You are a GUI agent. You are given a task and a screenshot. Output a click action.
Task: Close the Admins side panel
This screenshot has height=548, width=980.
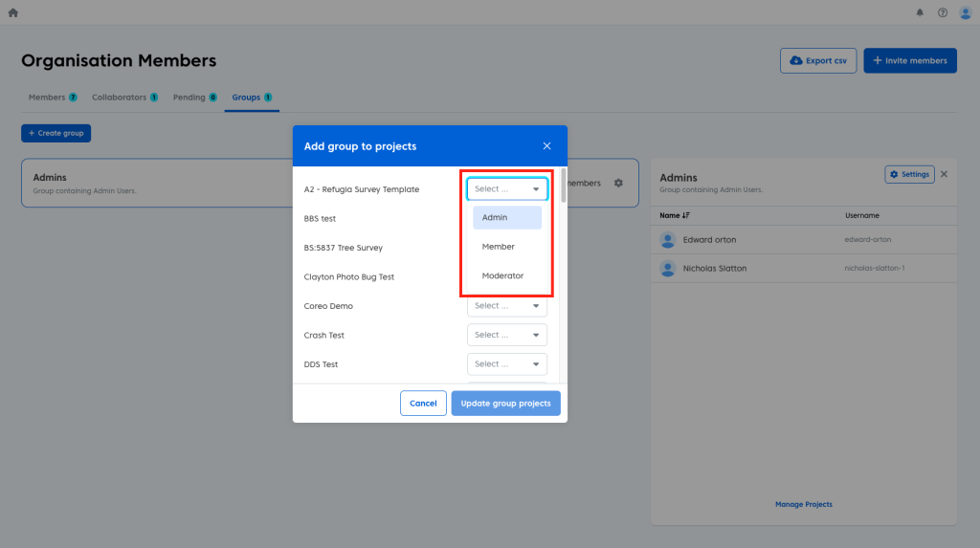pyautogui.click(x=944, y=174)
